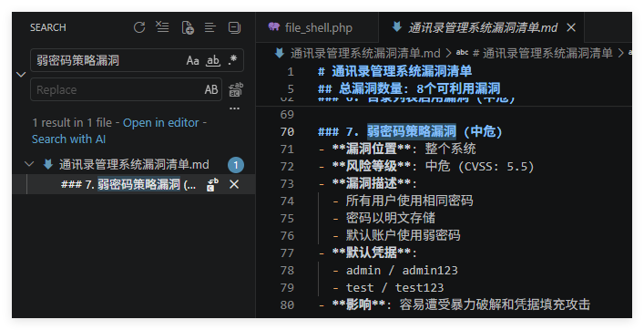Image resolution: width=644 pixels, height=330 pixels.
Task: Click SEARCH panel title
Action: point(47,27)
